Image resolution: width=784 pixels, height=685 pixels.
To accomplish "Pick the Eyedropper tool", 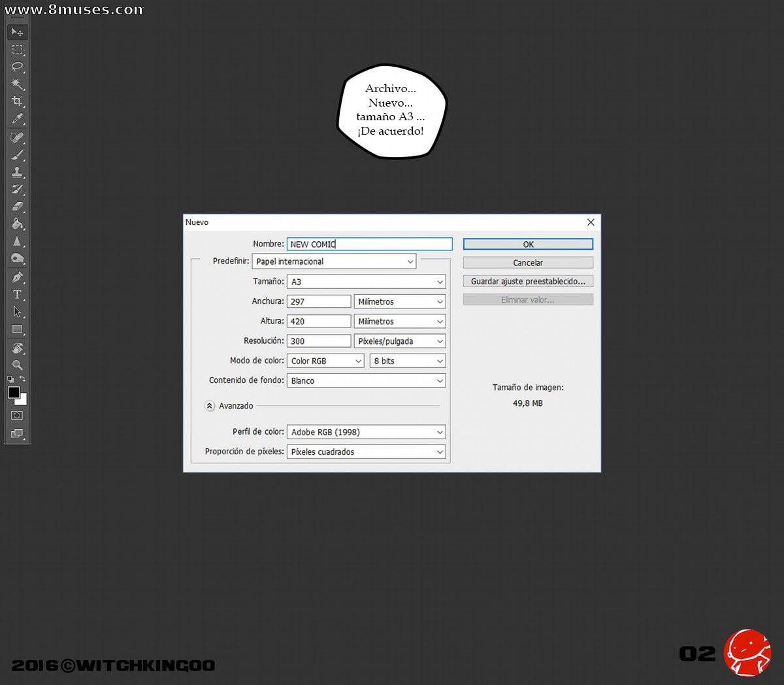I will (x=18, y=119).
